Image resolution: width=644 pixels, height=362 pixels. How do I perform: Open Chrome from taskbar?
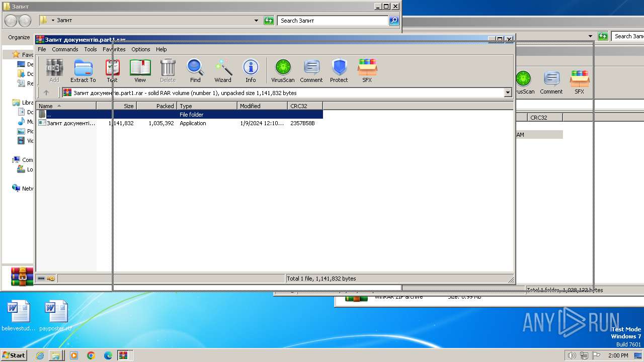point(91,355)
